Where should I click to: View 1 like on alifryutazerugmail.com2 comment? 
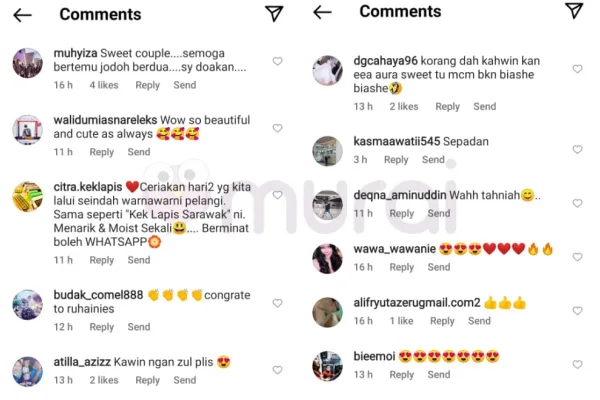coord(401,321)
